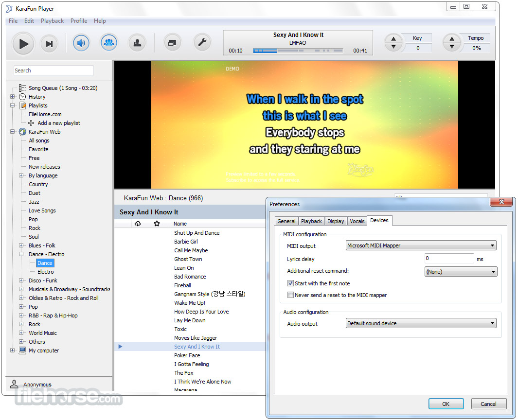Image resolution: width=518 pixels, height=420 pixels.
Task: Expand the History tree node
Action: pos(13,97)
